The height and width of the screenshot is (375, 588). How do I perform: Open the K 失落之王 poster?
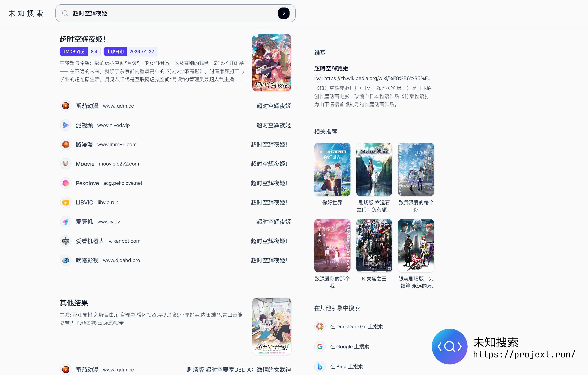coord(374,246)
